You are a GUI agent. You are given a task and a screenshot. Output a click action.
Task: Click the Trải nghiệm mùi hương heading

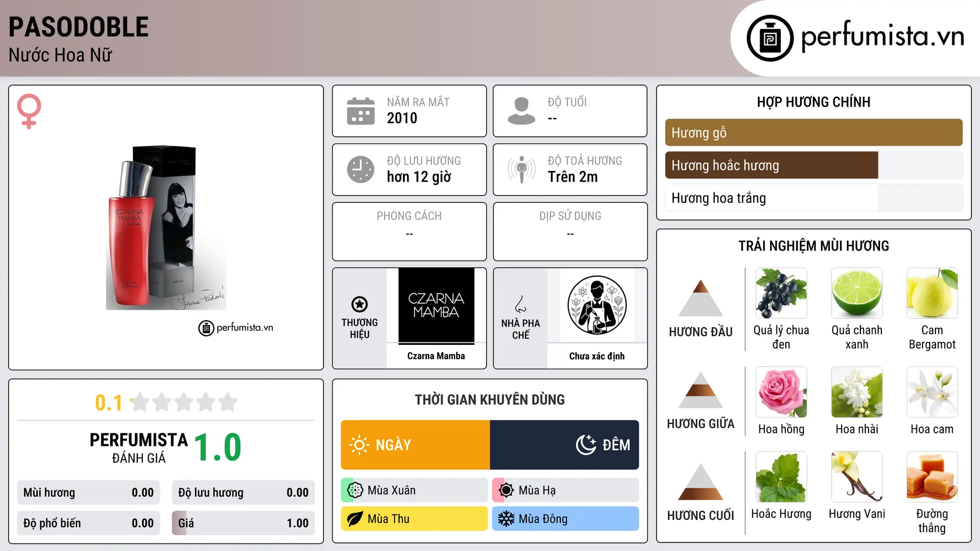pos(813,246)
